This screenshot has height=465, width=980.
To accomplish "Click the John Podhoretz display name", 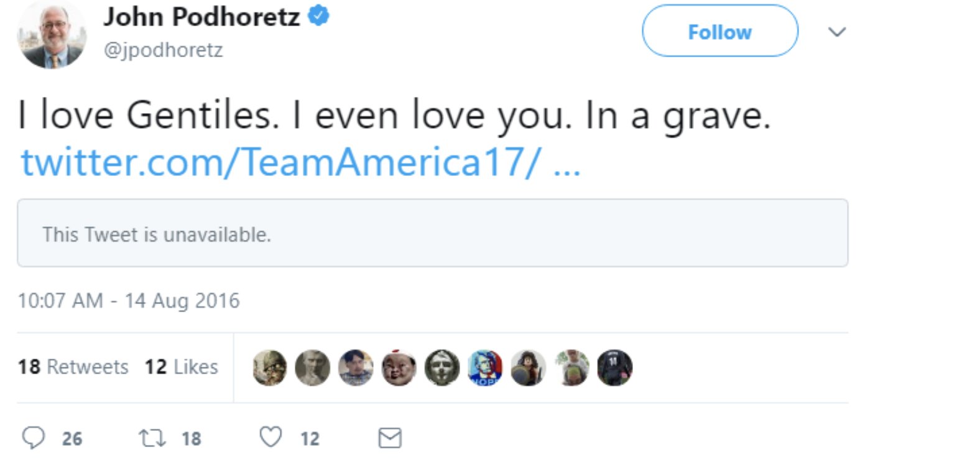I will pos(201,17).
